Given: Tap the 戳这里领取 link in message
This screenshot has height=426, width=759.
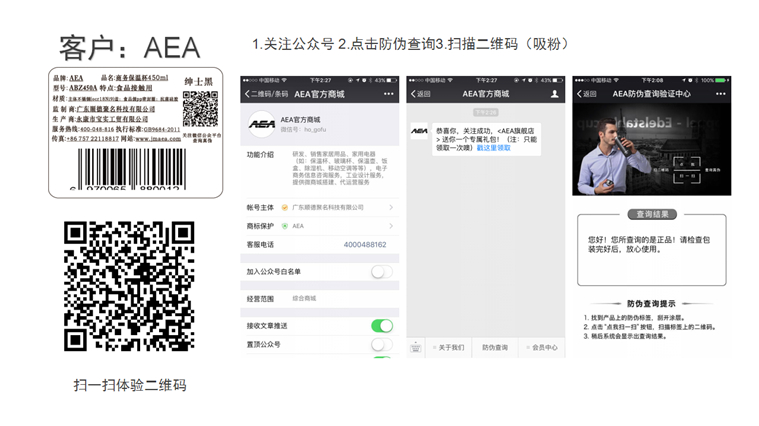Looking at the screenshot, I should 494,148.
